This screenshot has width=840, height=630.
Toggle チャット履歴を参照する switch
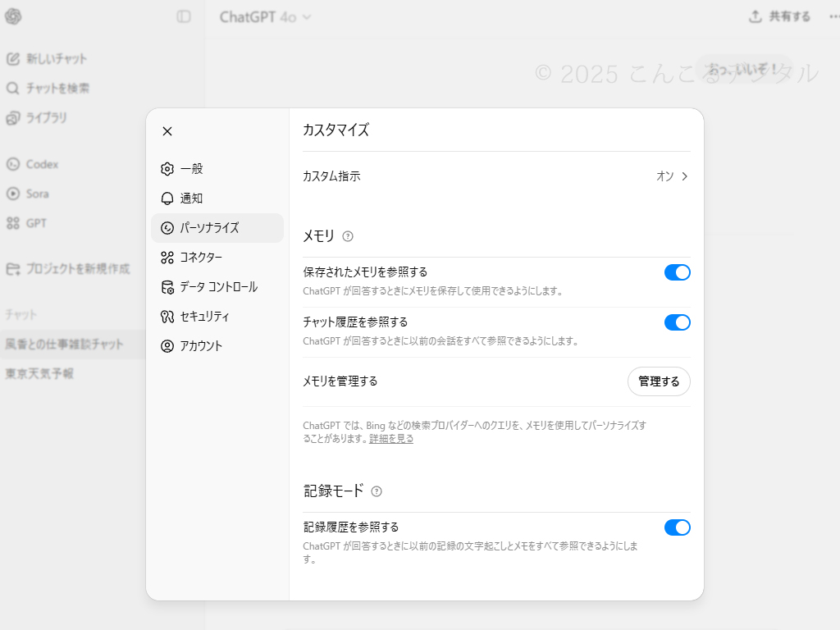[x=677, y=322]
